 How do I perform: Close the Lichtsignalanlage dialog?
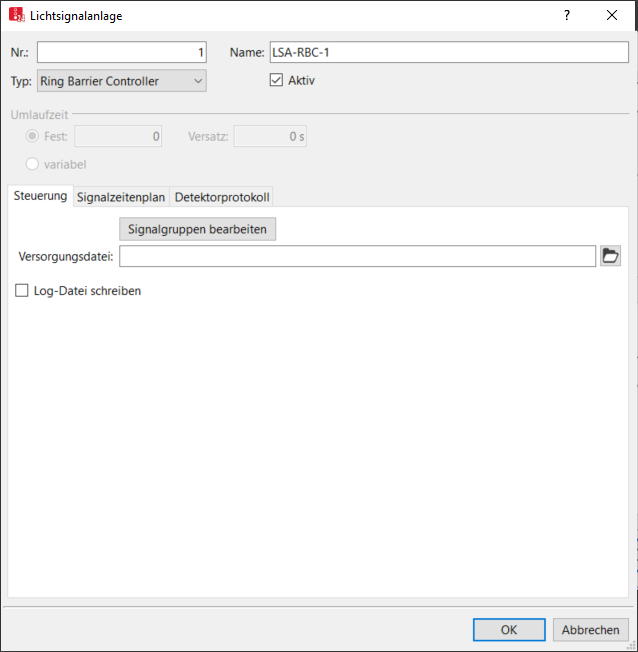[612, 15]
